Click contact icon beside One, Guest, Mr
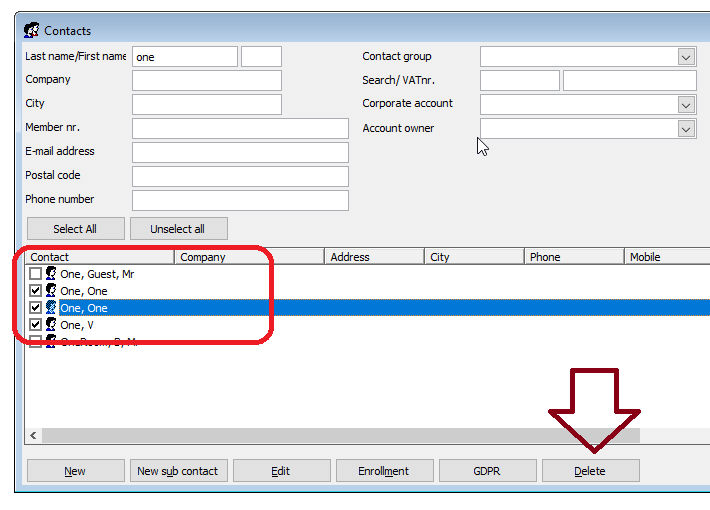Image resolution: width=710 pixels, height=510 pixels. click(x=51, y=273)
